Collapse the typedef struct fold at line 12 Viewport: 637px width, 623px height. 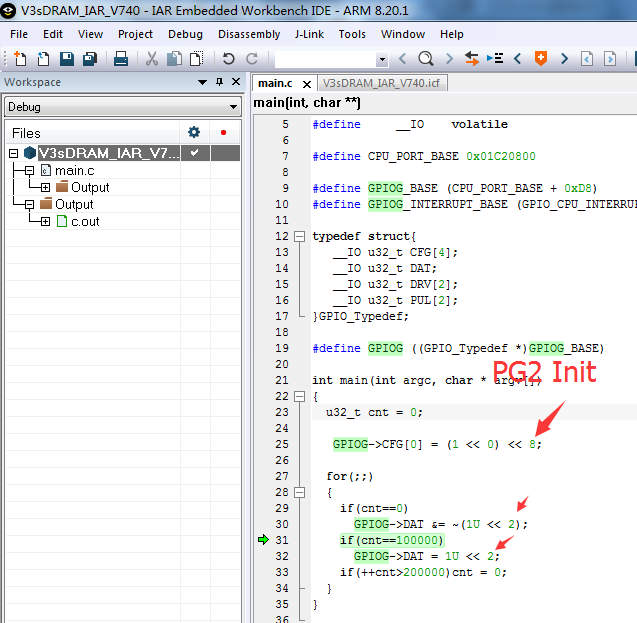[299, 236]
